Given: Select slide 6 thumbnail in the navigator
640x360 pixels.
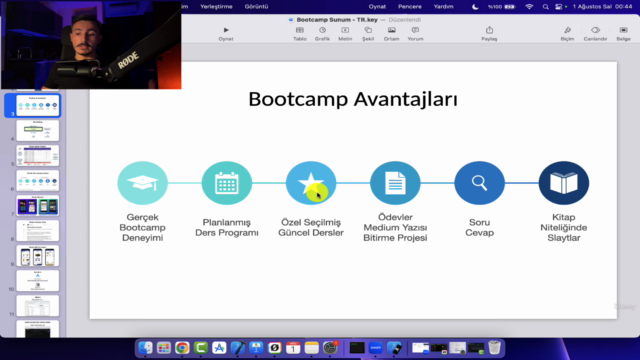Looking at the screenshot, I should coord(38,180).
